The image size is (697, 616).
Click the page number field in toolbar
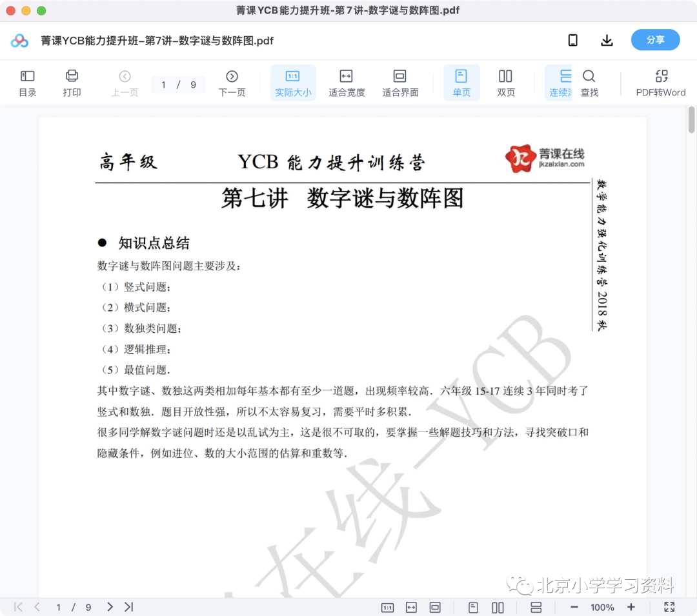[163, 84]
